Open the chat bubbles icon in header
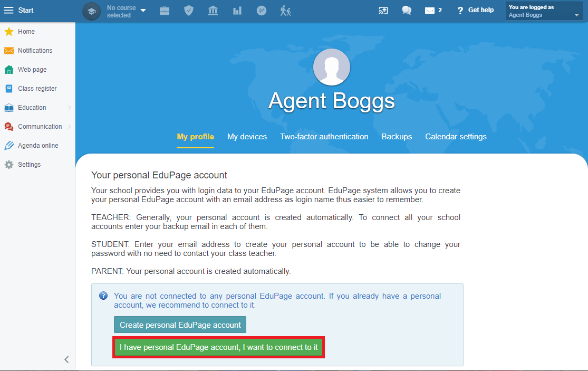The height and width of the screenshot is (371, 588). pos(407,11)
